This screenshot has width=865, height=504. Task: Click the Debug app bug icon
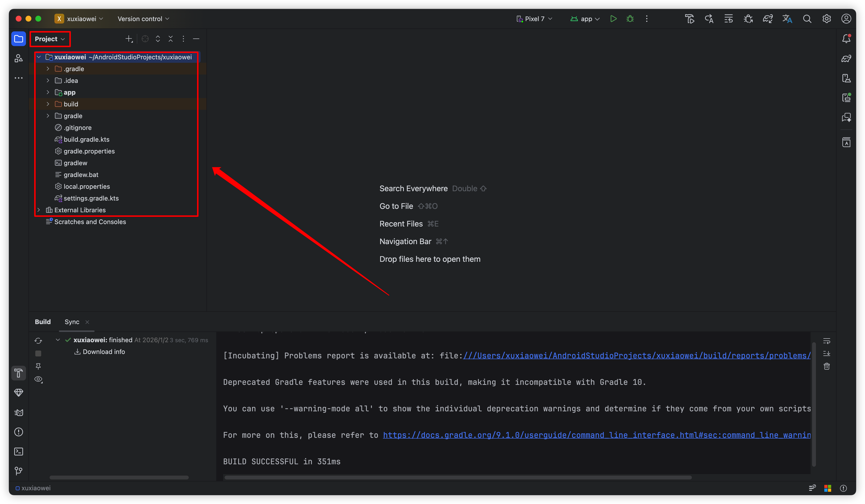click(630, 19)
